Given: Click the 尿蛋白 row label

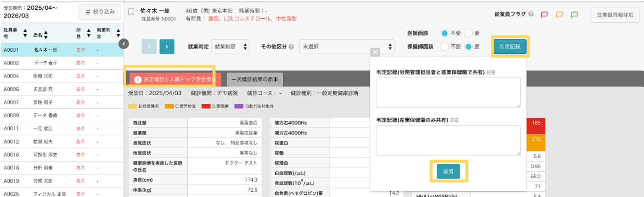Looking at the screenshot, I should point(281,143).
